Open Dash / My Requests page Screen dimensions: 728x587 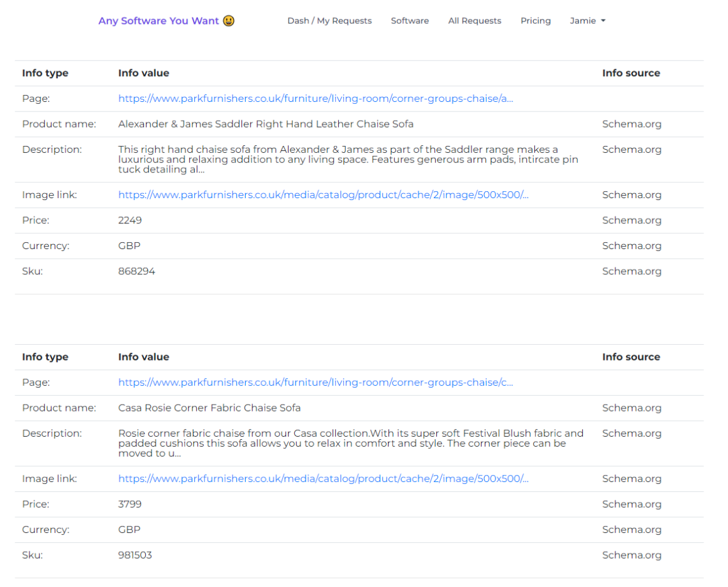[x=329, y=21]
